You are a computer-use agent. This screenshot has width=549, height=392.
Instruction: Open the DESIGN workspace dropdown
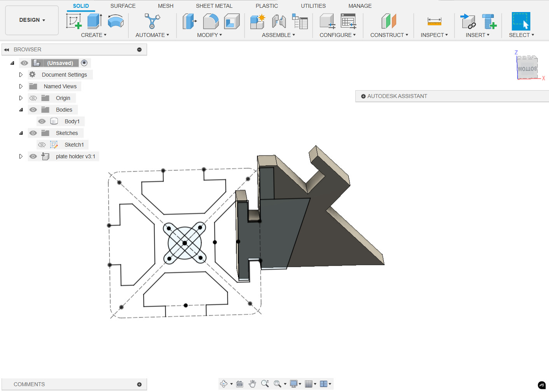tap(31, 20)
